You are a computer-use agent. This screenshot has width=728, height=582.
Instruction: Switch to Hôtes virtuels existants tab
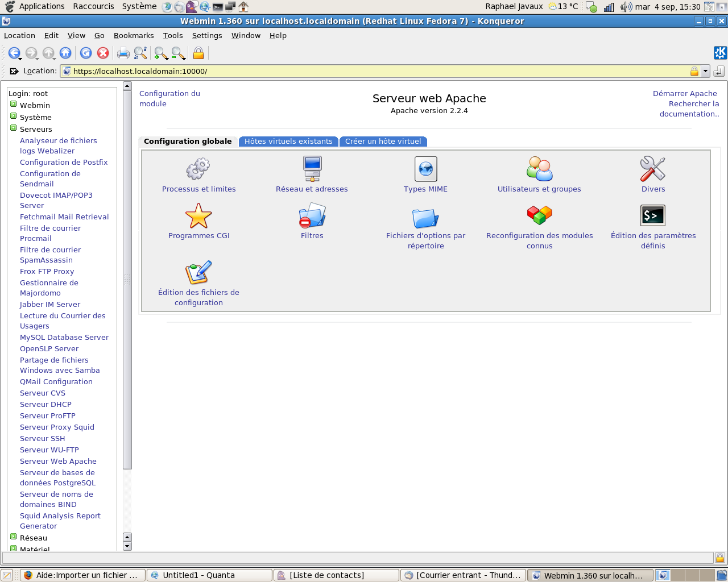tap(288, 142)
